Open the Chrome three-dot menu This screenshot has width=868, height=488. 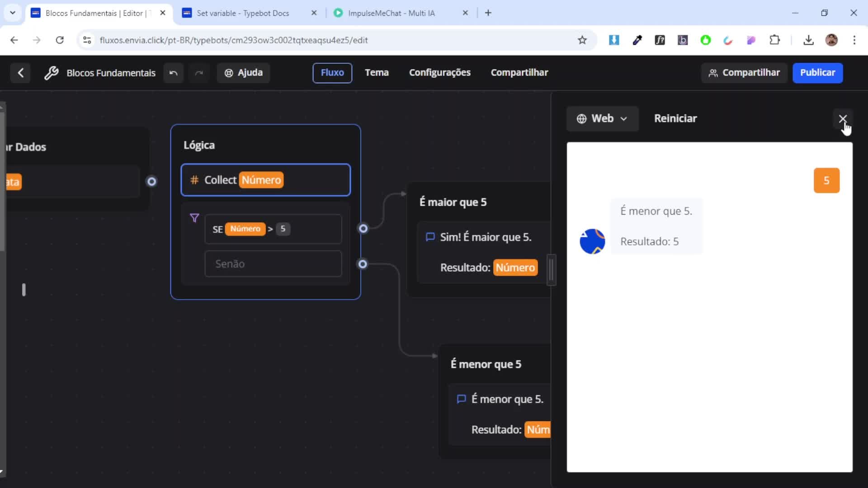click(x=854, y=40)
